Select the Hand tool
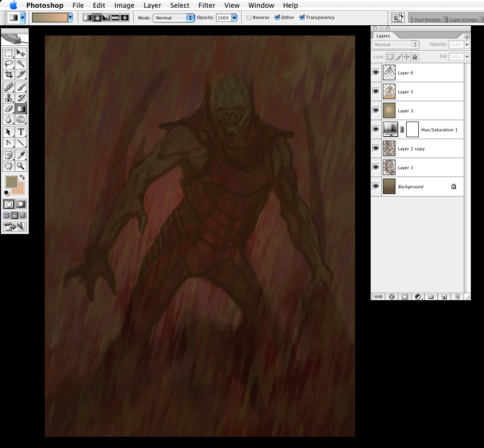Viewport: 484px width, 448px height. click(9, 166)
